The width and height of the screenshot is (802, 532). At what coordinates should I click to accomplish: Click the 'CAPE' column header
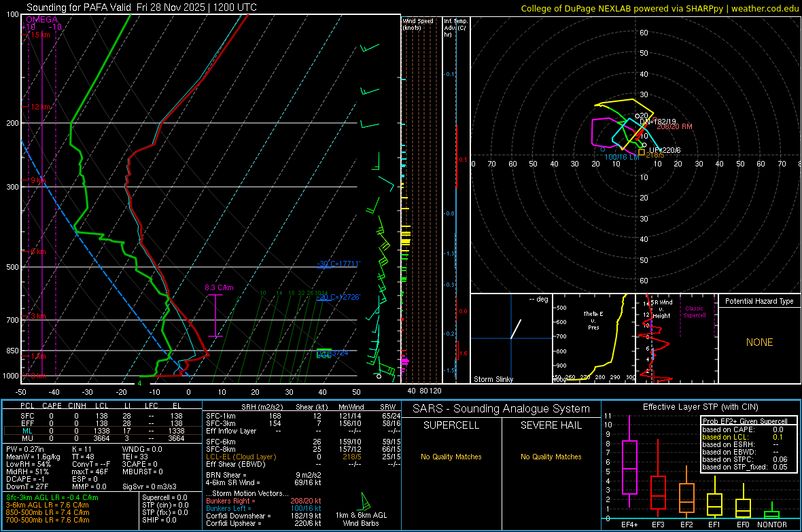(x=52, y=406)
